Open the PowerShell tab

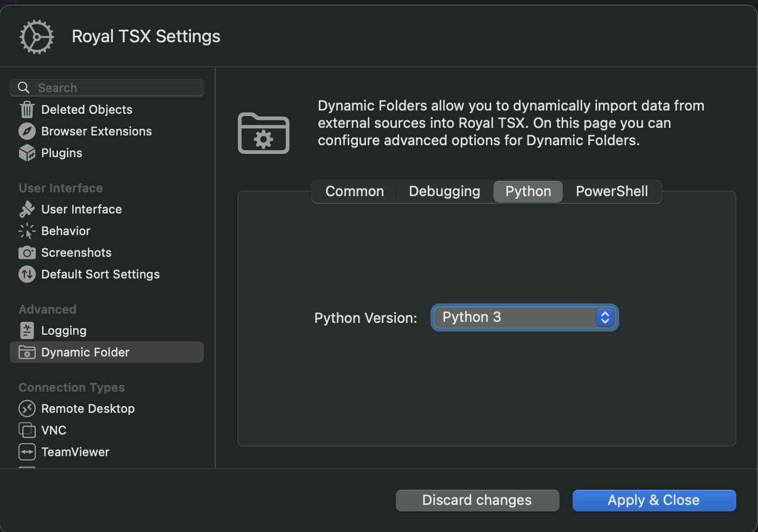[x=612, y=192]
